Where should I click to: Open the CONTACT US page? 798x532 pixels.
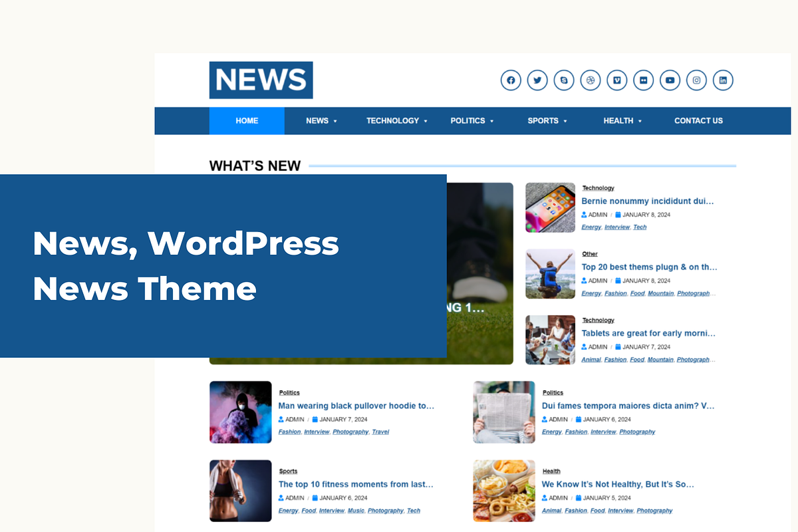698,120
